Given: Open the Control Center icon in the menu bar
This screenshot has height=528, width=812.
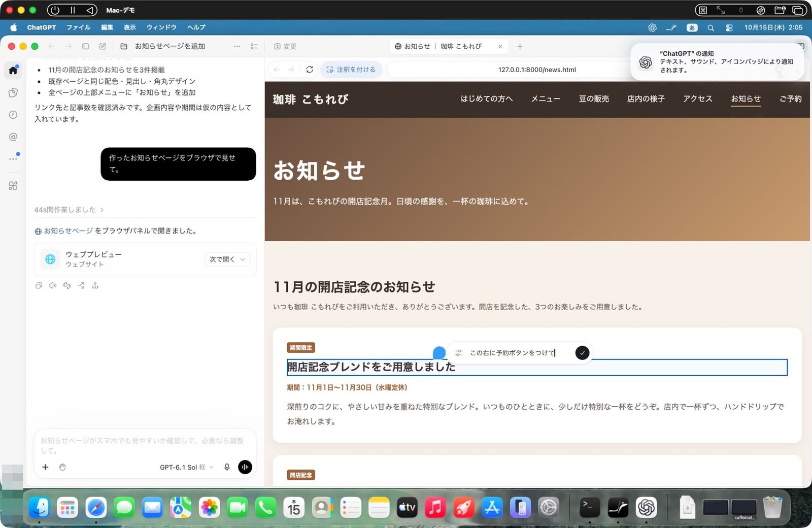Looking at the screenshot, I should 729,27.
